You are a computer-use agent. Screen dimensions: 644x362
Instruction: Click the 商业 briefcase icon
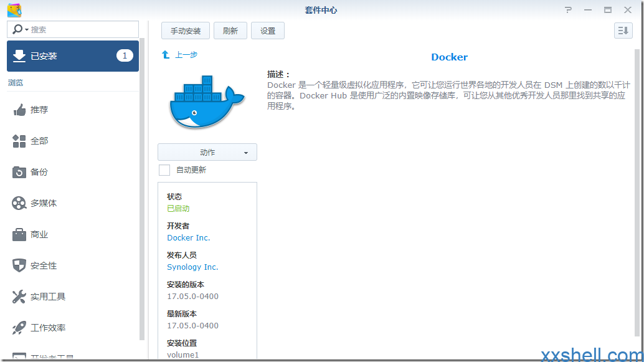pos(19,234)
